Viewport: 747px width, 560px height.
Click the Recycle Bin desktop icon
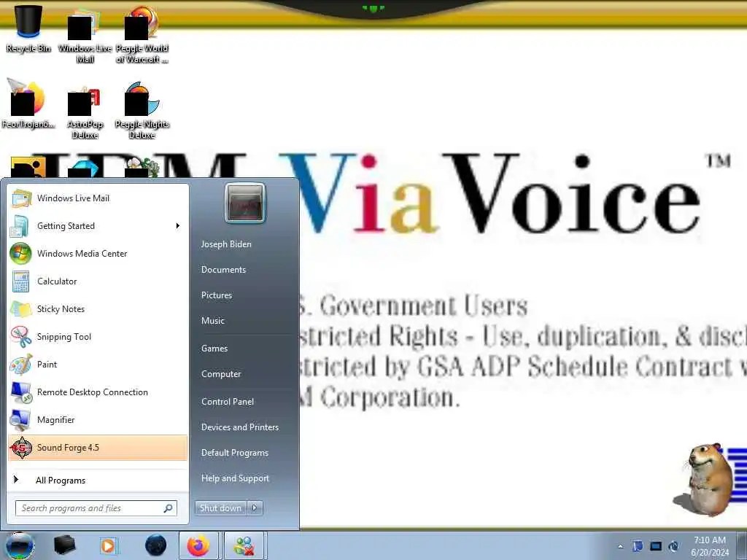[x=28, y=28]
